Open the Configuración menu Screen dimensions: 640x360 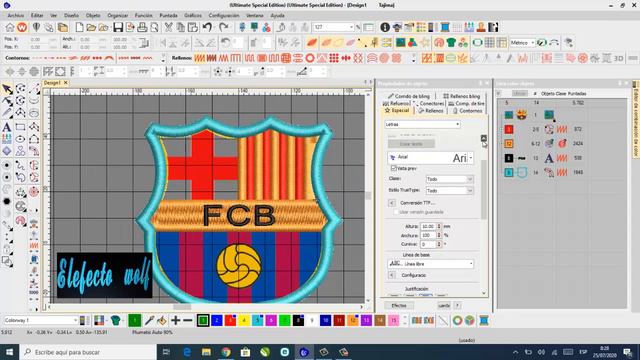click(224, 16)
